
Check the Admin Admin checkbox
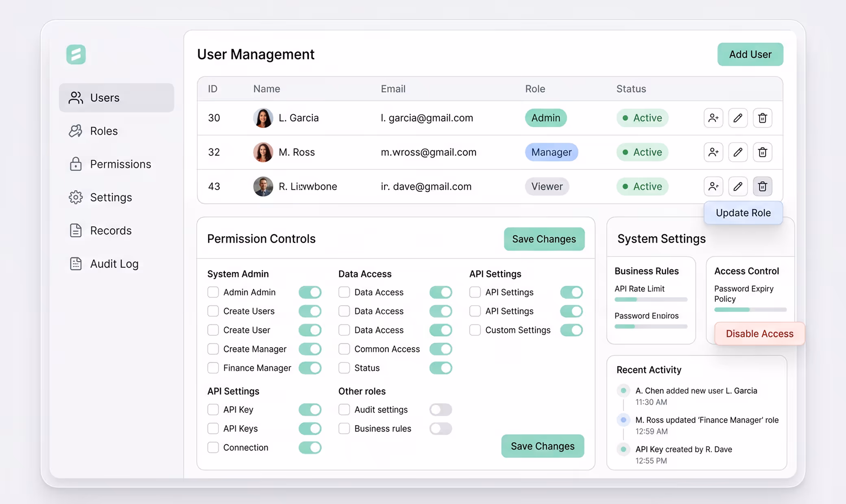coord(213,292)
